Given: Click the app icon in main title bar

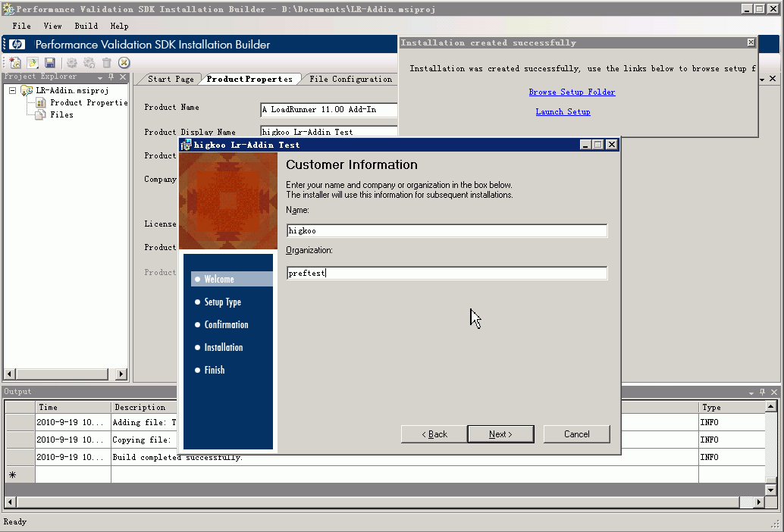Looking at the screenshot, I should click(x=8, y=9).
